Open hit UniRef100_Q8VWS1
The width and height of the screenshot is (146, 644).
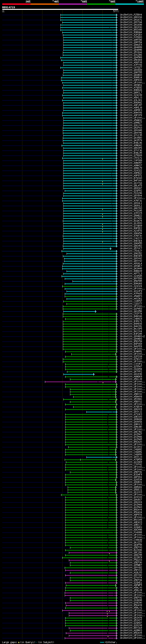(131, 85)
